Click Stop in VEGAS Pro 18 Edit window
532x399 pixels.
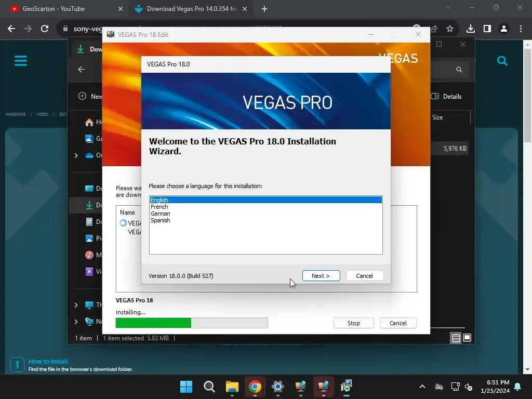point(353,323)
